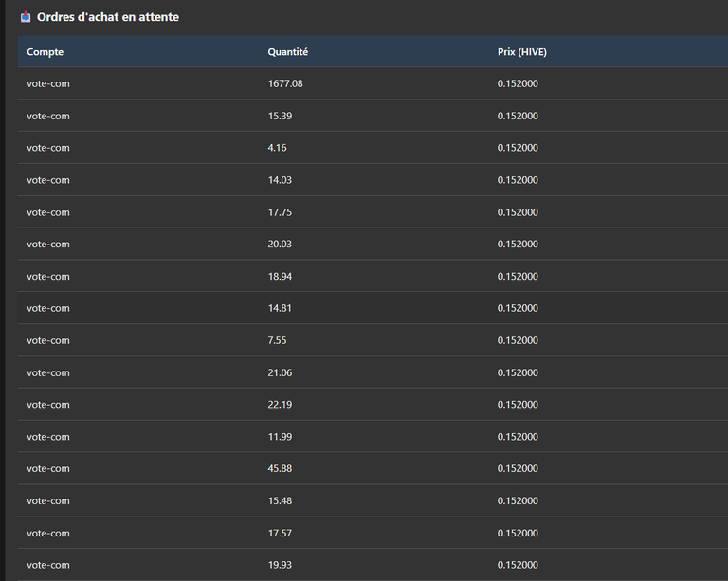Select vote-com in the 15.39 row
This screenshot has width=728, height=581.
point(48,116)
